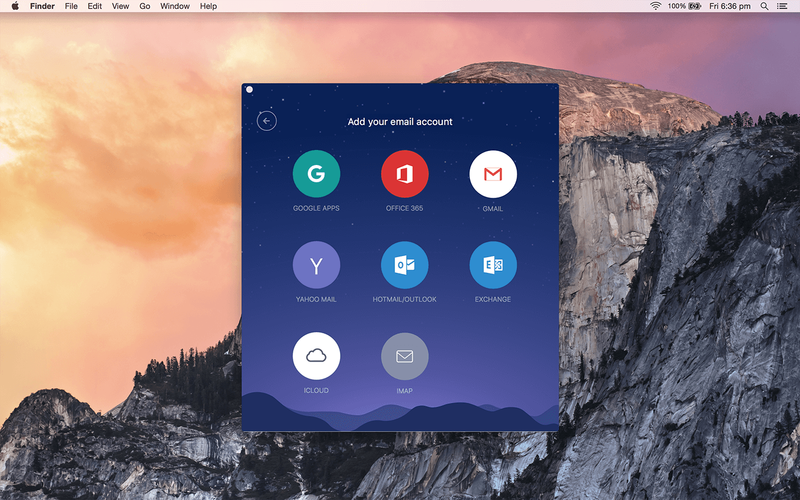Open the File menu
Image resolution: width=800 pixels, height=500 pixels.
pyautogui.click(x=71, y=6)
